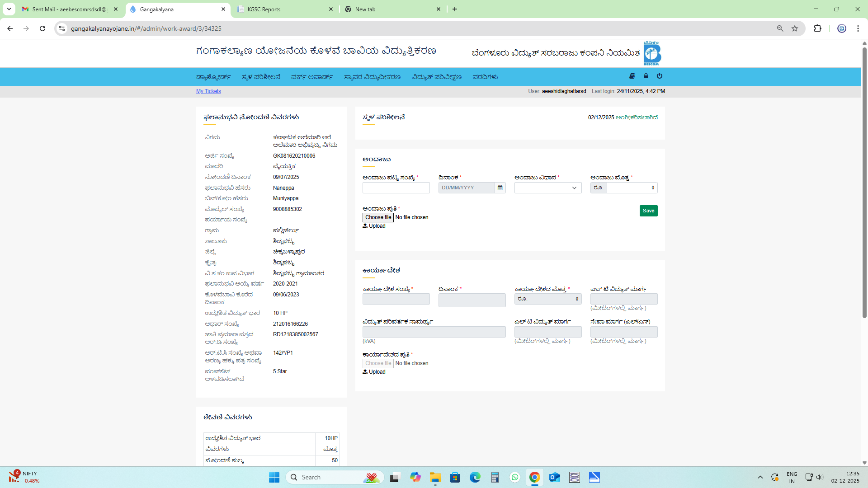Click the BESCOM logo
Screen dimensions: 868x488
pyautogui.click(x=652, y=53)
